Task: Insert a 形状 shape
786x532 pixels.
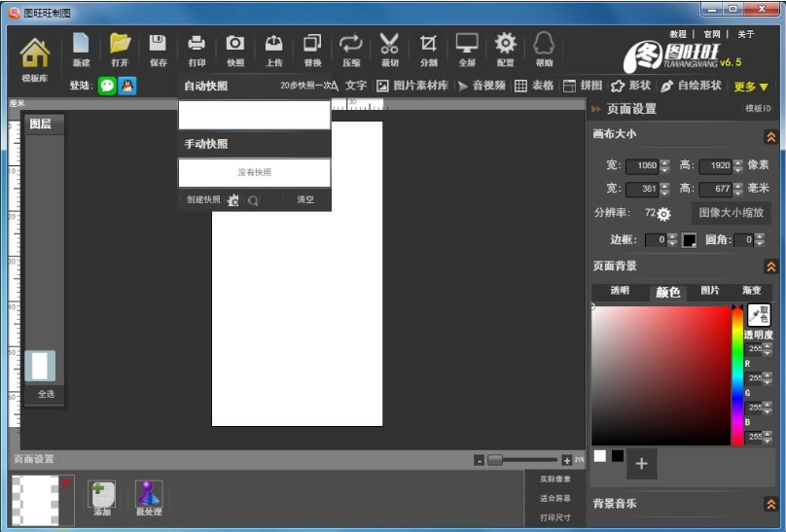Action: pos(631,86)
